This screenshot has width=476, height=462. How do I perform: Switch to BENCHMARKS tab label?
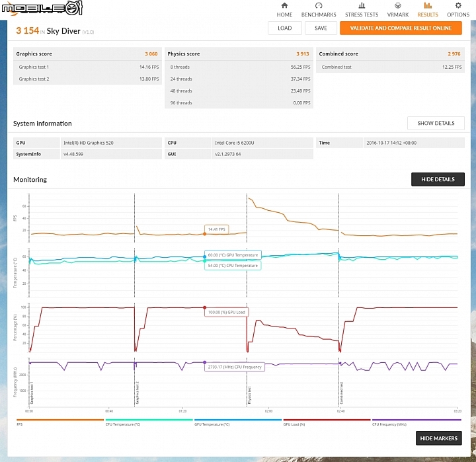[319, 15]
